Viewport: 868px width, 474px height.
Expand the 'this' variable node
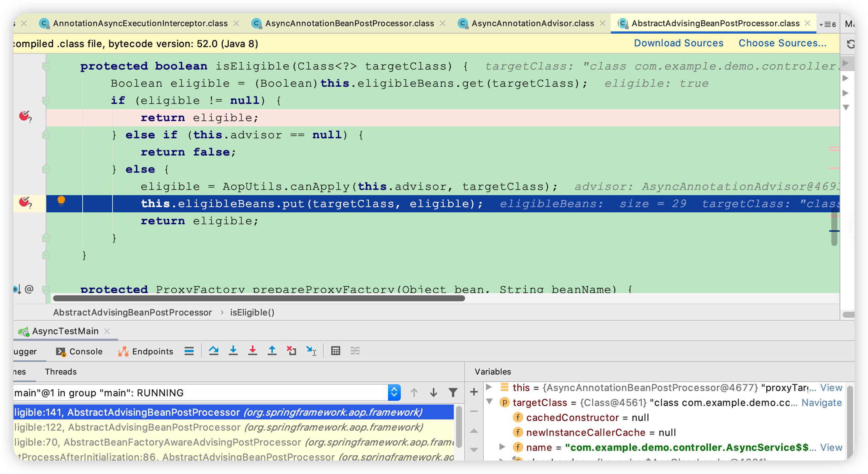(489, 387)
